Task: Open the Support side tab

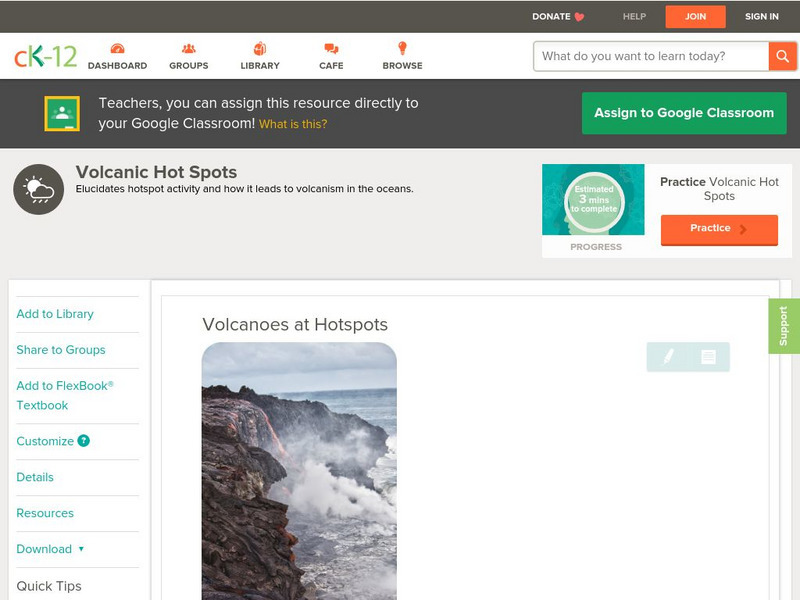Action: click(783, 326)
